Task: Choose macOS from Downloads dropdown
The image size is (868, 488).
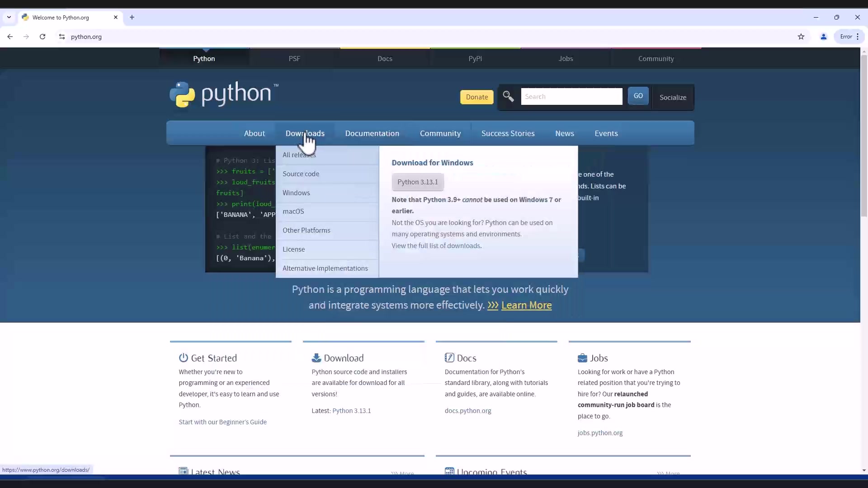Action: 327,211
